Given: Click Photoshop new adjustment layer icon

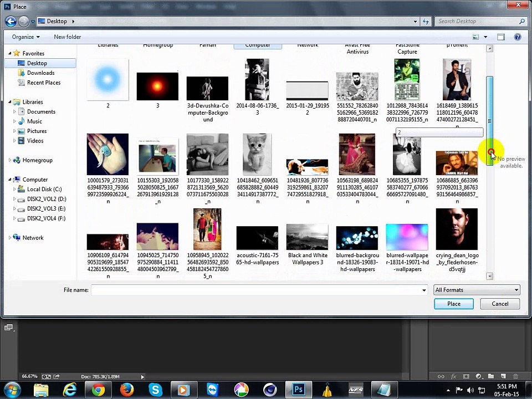Looking at the screenshot, I should [478, 376].
